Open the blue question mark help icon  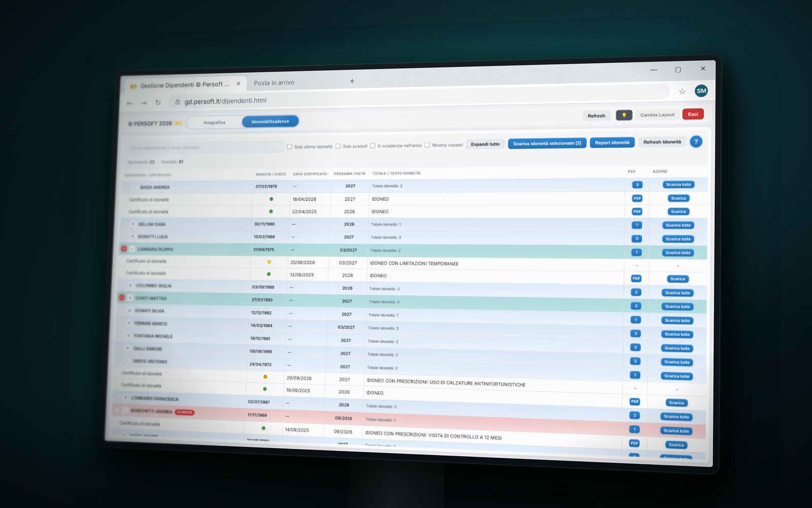pyautogui.click(x=696, y=142)
